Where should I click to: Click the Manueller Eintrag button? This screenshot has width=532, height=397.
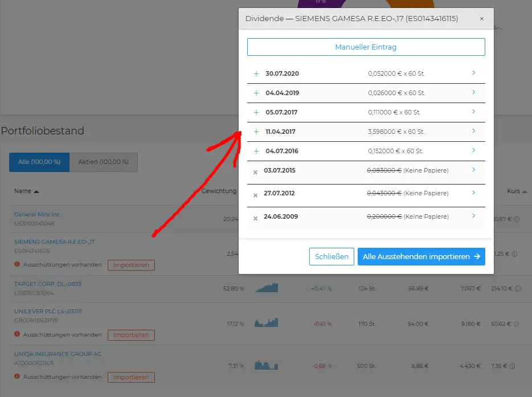point(366,47)
